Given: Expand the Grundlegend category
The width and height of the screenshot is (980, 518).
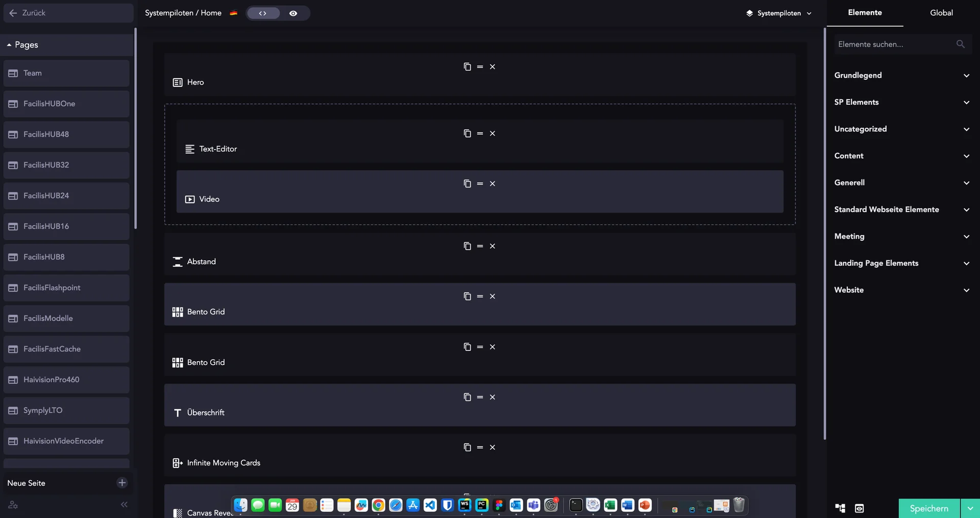Looking at the screenshot, I should point(902,75).
